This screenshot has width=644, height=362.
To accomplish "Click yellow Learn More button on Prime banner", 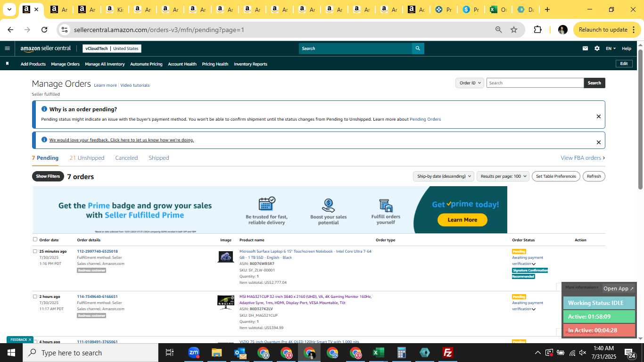I will coord(462,220).
